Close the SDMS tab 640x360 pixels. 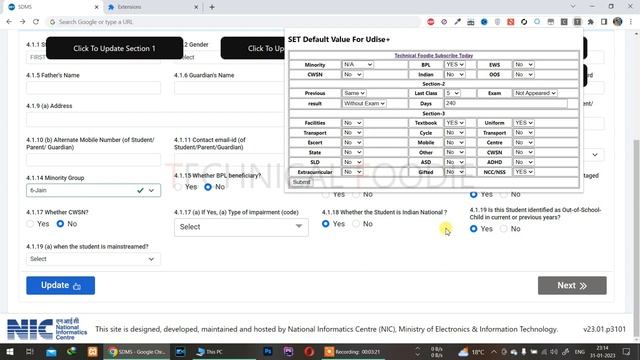pos(97,7)
